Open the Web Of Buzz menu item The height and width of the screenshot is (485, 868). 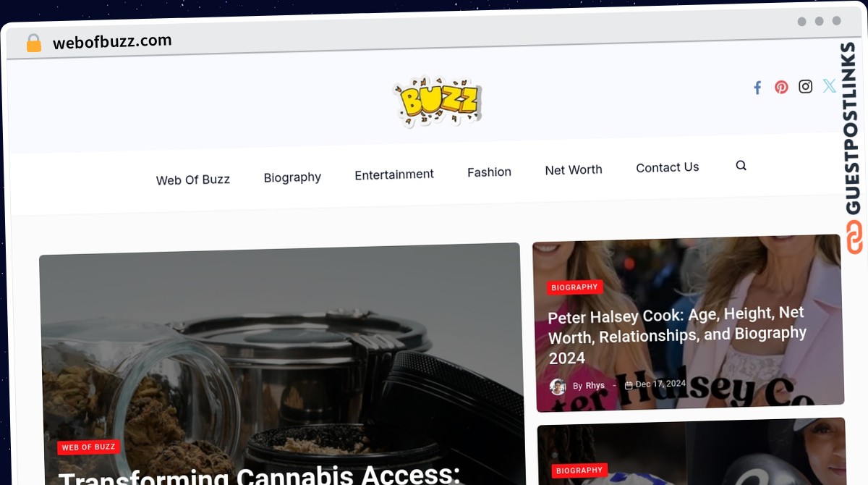(x=193, y=180)
